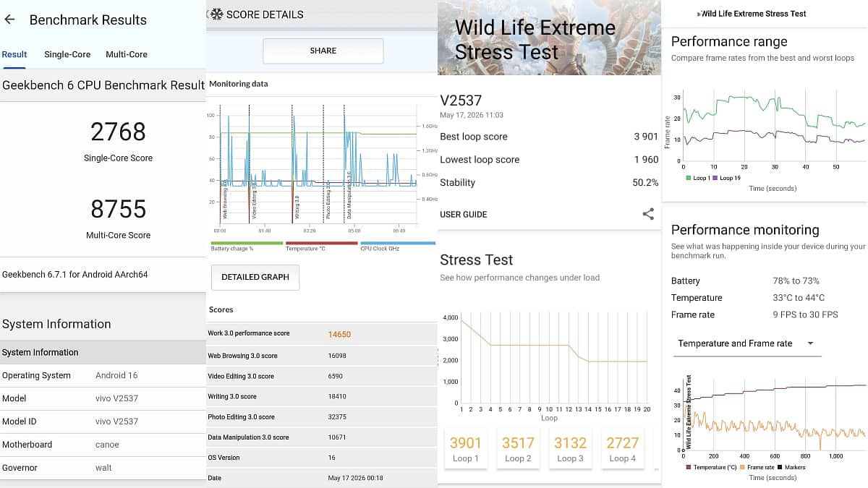Viewport: 868px width, 488px height.
Task: Expand the Temperature and Frame rate dropdown
Action: 746,343
